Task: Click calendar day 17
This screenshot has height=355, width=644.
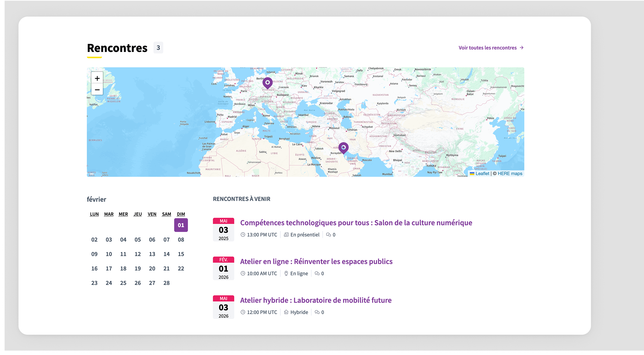Action: (x=109, y=268)
